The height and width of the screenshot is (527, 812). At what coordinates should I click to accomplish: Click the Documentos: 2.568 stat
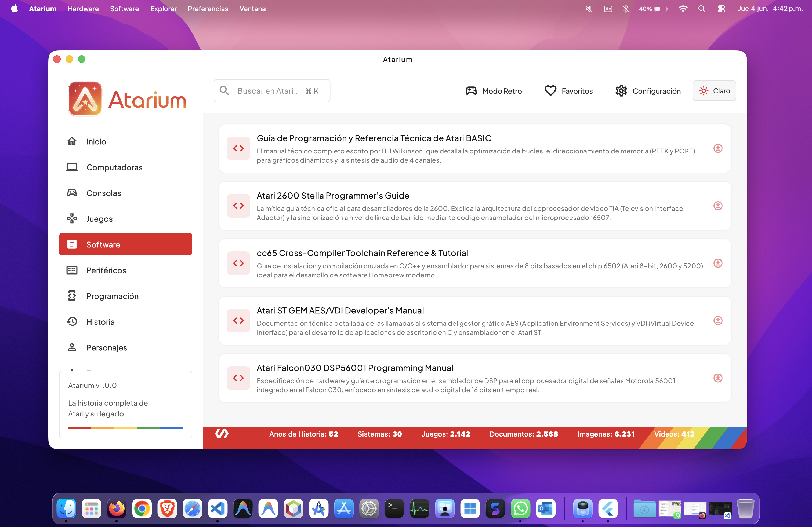(524, 434)
